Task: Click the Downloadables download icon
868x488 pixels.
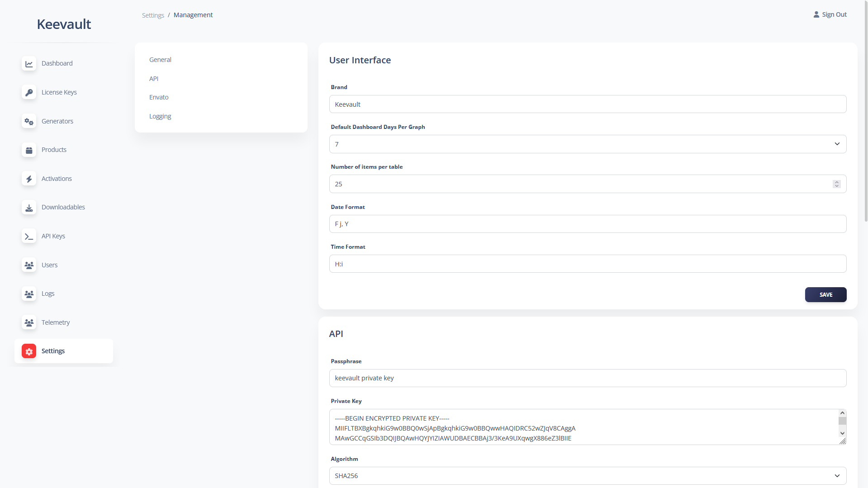Action: 29,208
